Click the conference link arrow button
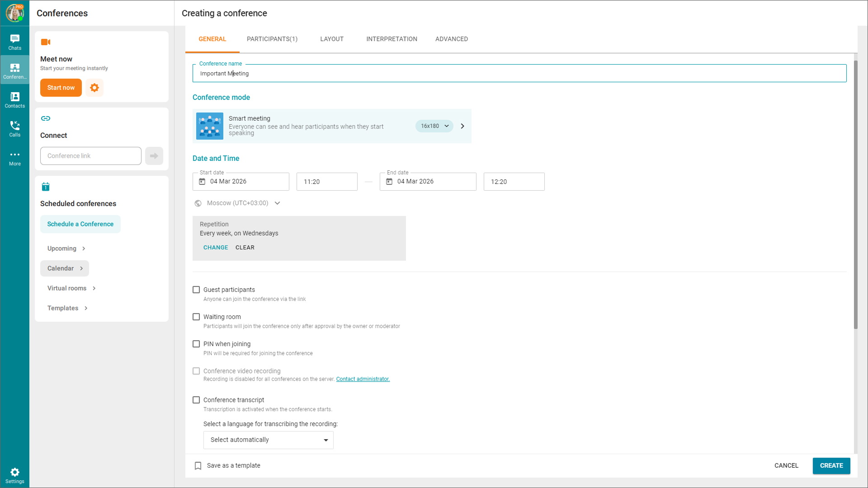 click(x=154, y=156)
